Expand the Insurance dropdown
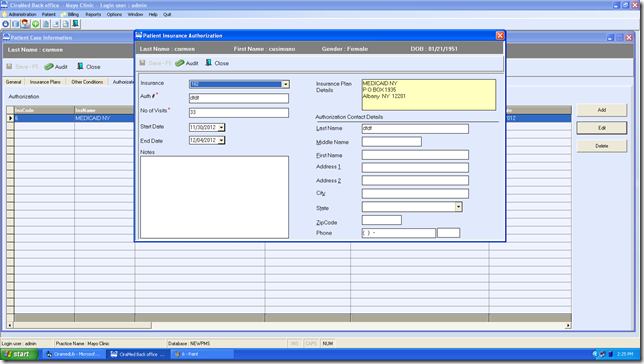This screenshot has height=364, width=644. [285, 84]
